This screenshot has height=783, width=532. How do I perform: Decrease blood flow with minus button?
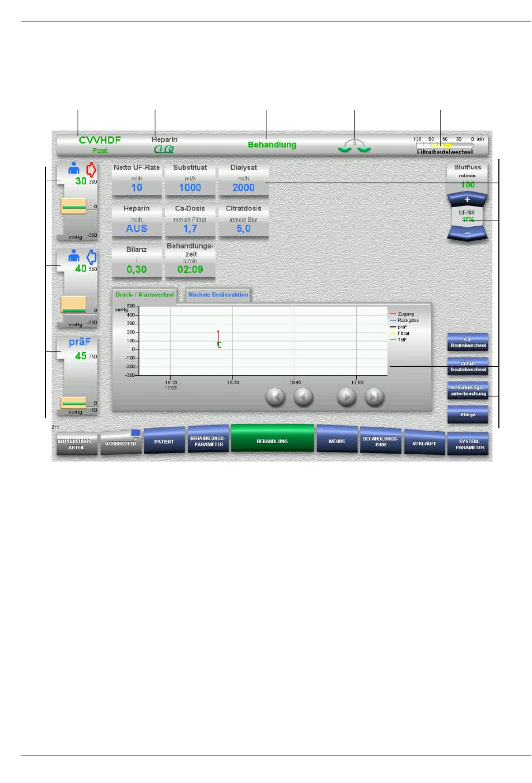pyautogui.click(x=468, y=232)
